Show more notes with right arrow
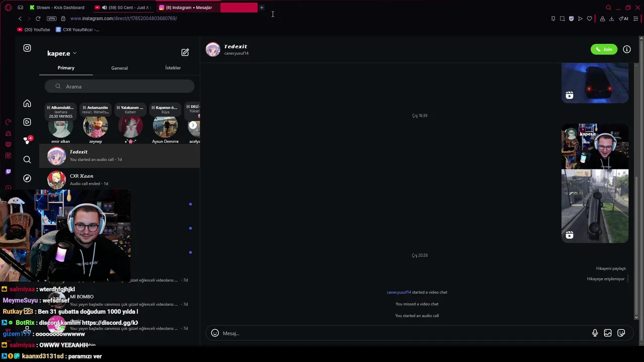Screen dimensions: 644x362 (193, 125)
